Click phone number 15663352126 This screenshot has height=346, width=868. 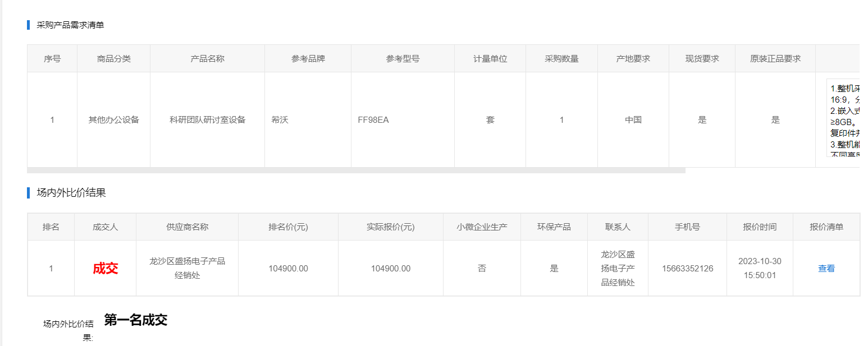(687, 269)
